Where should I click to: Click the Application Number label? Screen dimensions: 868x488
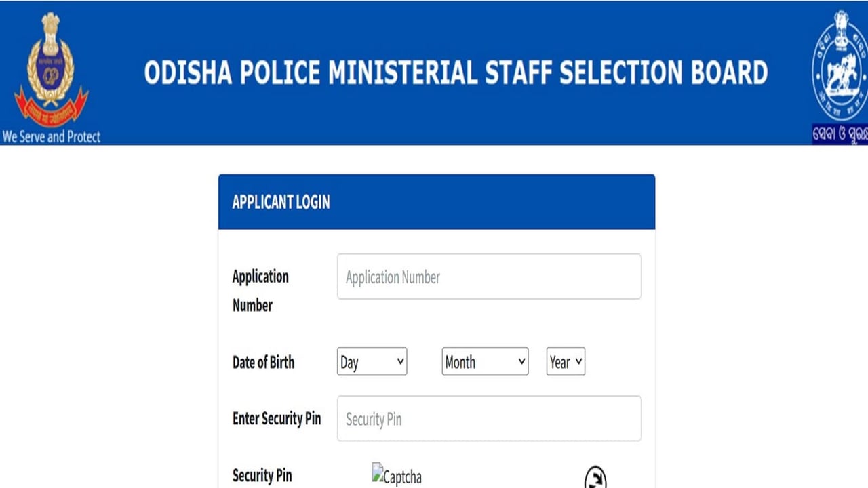260,291
